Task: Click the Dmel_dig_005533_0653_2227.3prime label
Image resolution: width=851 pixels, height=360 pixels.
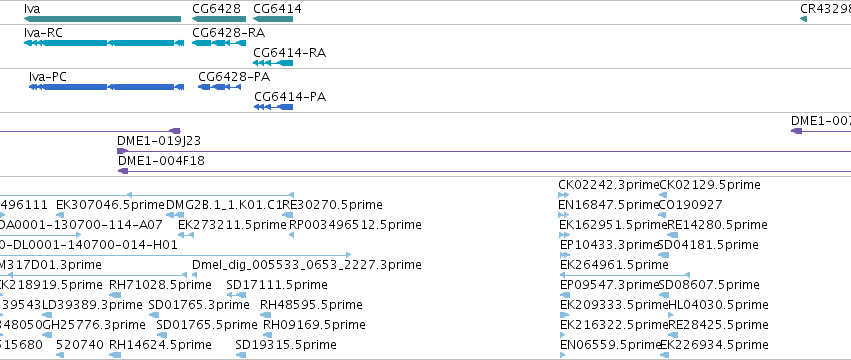Action: click(307, 264)
